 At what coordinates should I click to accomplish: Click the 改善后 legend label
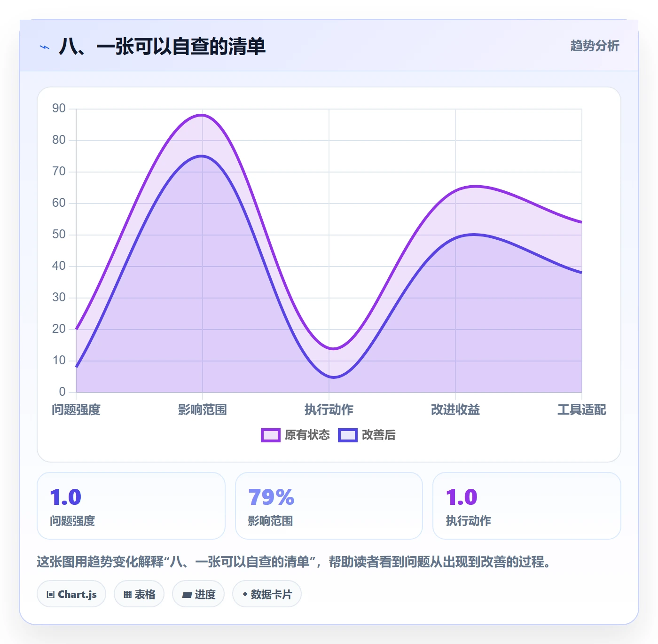point(379,435)
